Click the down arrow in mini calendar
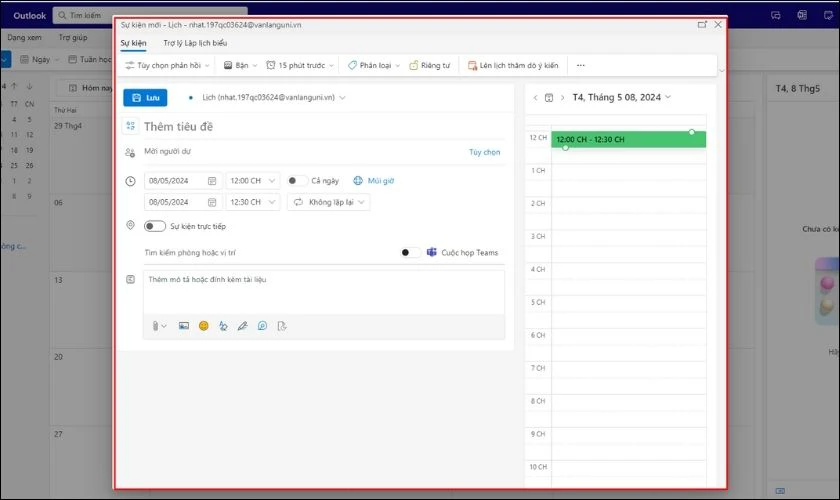Viewport: 840px width, 500px height. [29, 86]
